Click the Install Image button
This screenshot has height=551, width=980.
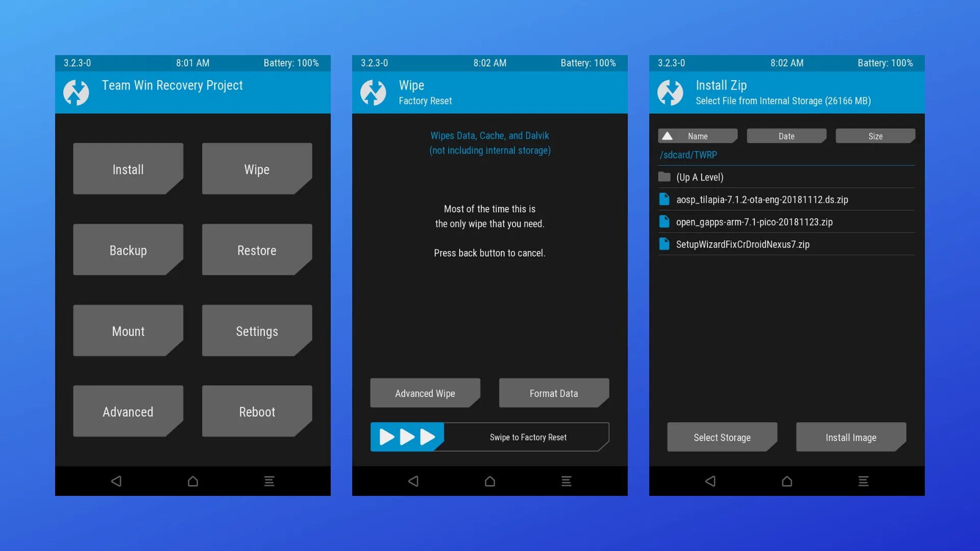click(x=851, y=437)
